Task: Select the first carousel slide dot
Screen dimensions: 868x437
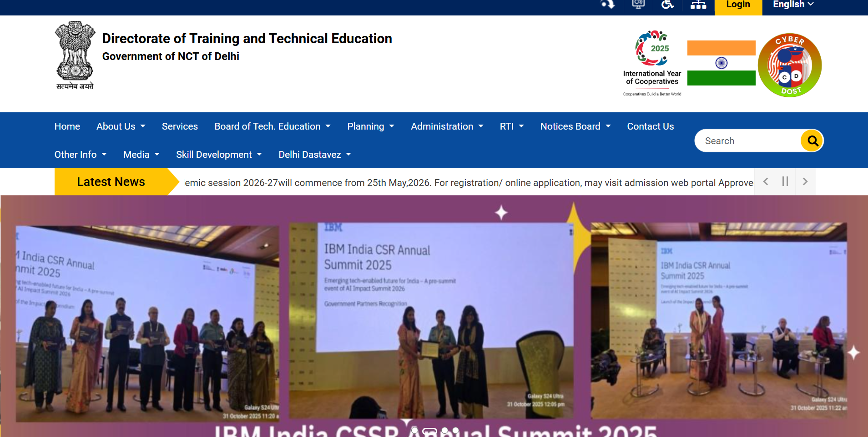Action: [x=414, y=430]
